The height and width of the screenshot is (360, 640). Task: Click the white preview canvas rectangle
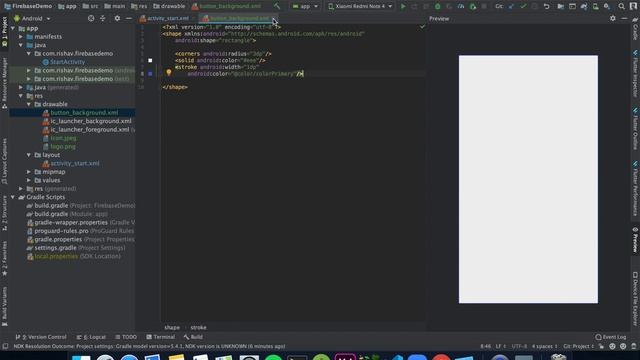528,179
